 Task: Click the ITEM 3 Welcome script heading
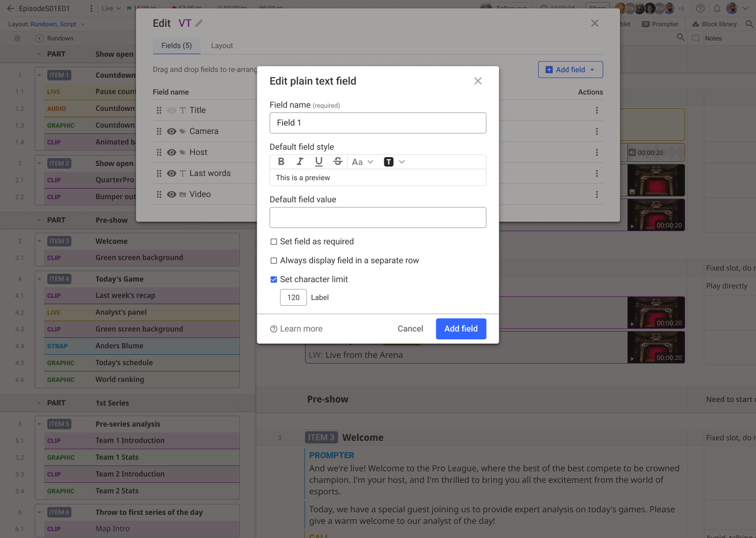[344, 438]
